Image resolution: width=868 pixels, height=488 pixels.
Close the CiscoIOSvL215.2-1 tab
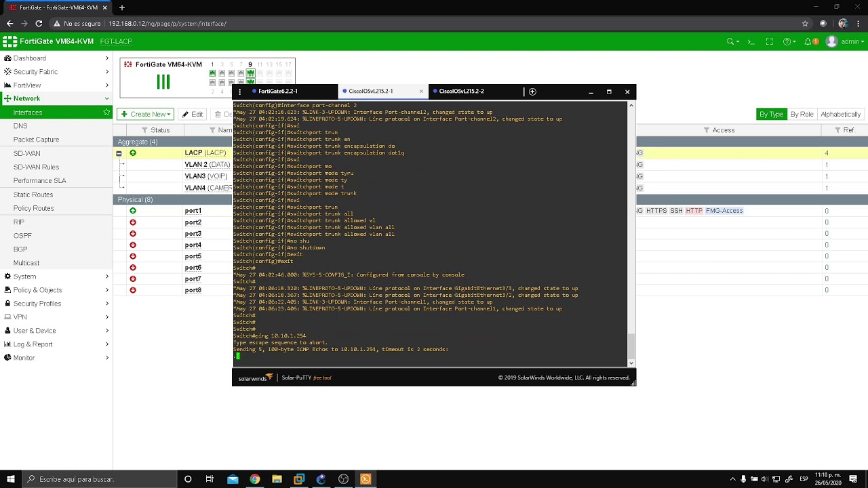click(x=421, y=91)
